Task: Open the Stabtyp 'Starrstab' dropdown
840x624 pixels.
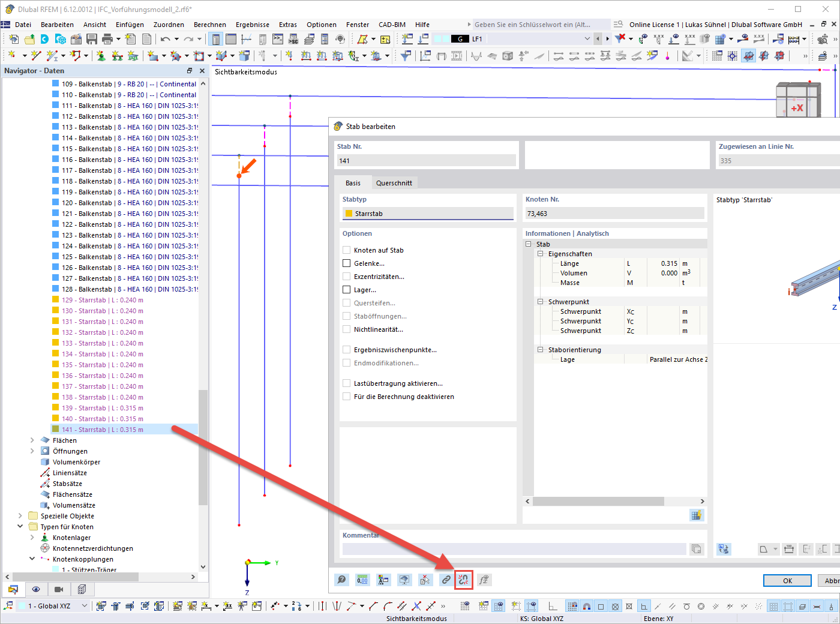Action: click(x=428, y=214)
